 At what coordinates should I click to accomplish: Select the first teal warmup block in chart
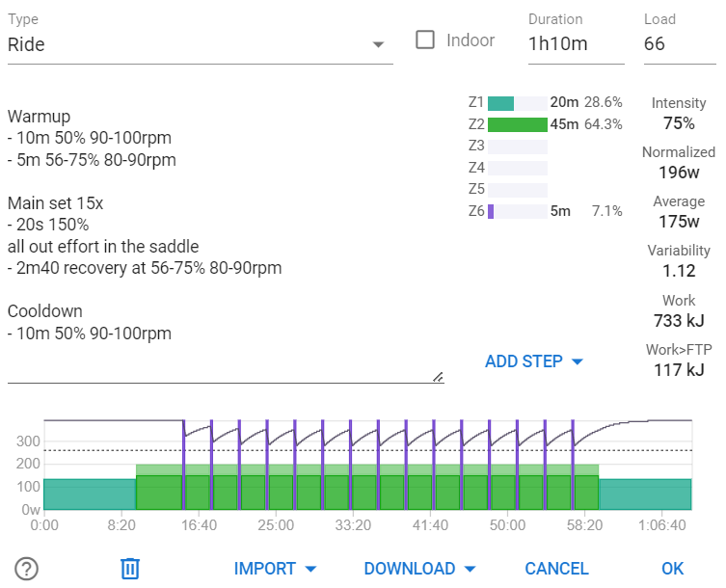coord(90,494)
